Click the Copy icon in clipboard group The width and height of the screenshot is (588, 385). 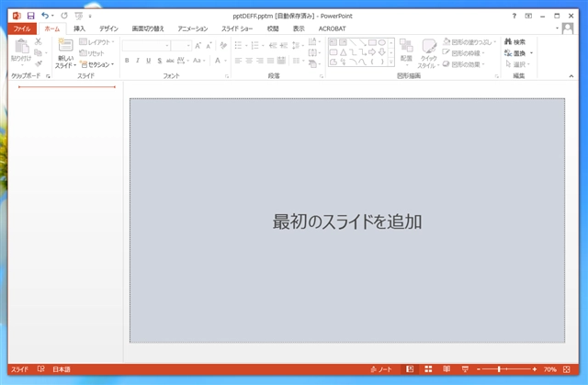tap(38, 52)
